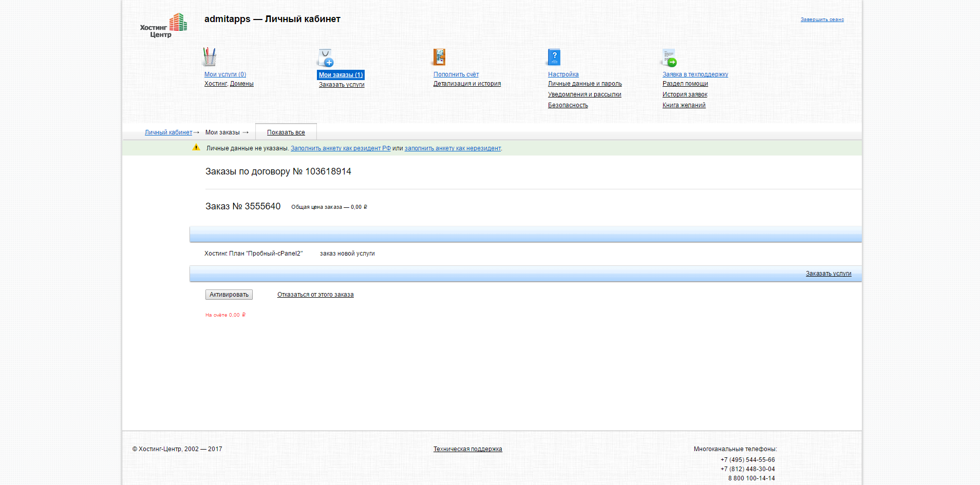Open Мои услуги (0) link
This screenshot has height=485, width=980.
click(225, 74)
